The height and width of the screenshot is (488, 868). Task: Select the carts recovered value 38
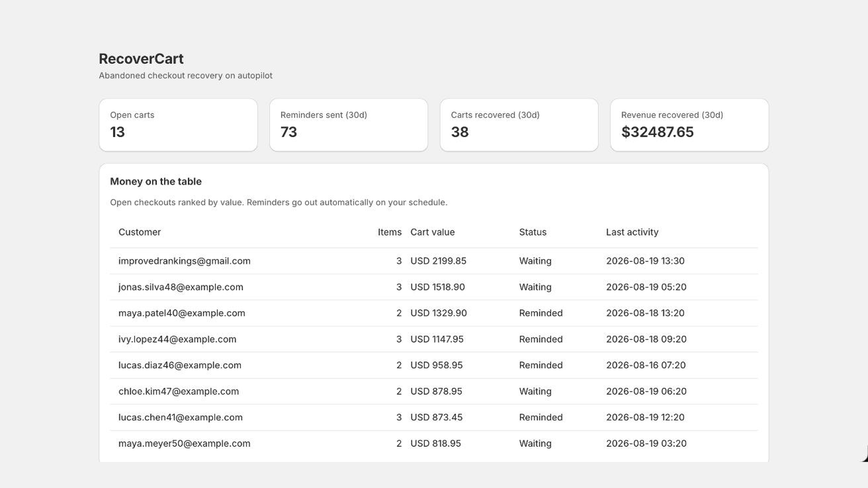pyautogui.click(x=459, y=132)
